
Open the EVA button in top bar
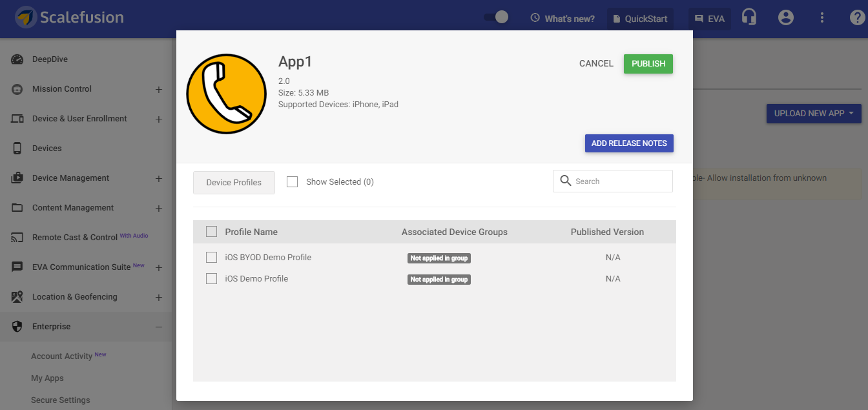[710, 19]
